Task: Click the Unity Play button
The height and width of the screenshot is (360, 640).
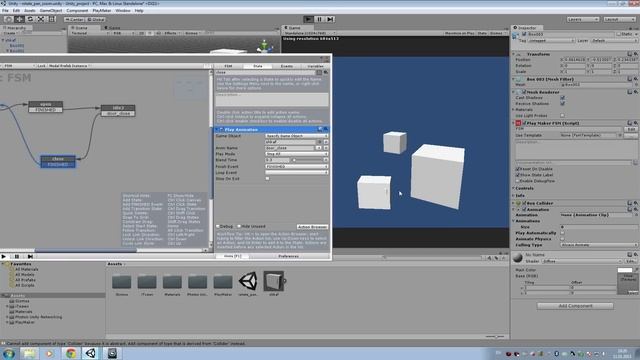Action: (309, 19)
